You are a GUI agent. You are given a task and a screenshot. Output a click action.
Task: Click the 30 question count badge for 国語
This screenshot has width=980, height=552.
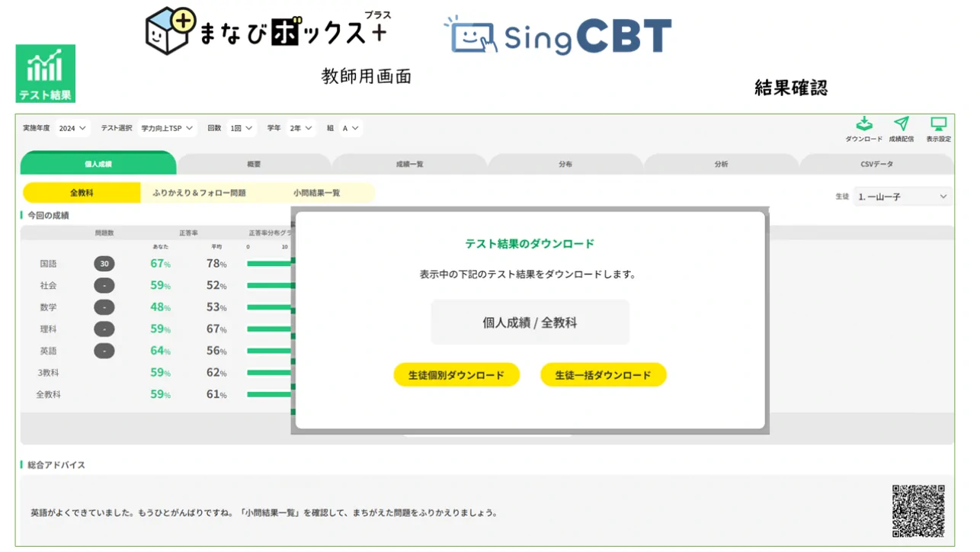pos(104,264)
